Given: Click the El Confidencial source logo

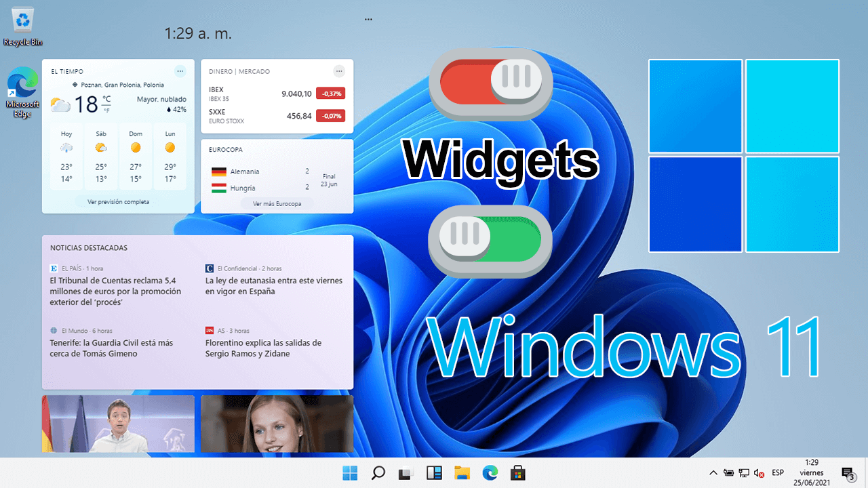Looking at the screenshot, I should pyautogui.click(x=210, y=268).
